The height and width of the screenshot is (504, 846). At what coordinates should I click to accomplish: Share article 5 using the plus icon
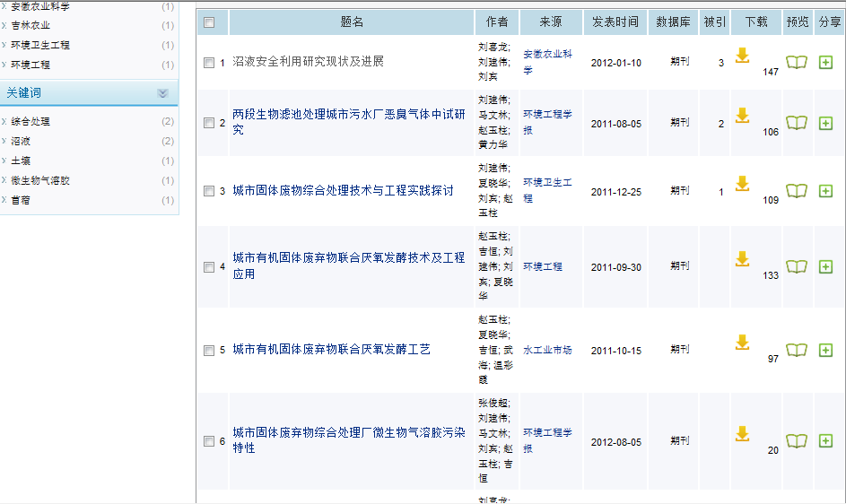click(825, 351)
